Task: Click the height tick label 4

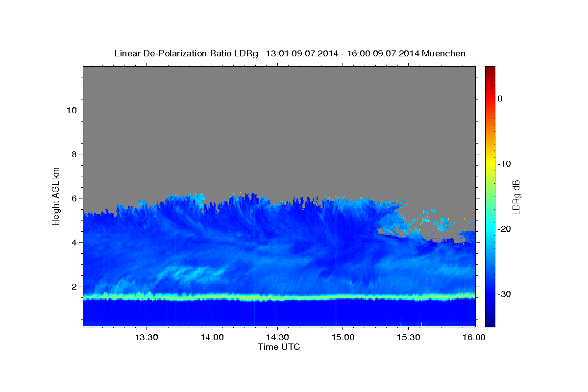Action: coord(73,243)
